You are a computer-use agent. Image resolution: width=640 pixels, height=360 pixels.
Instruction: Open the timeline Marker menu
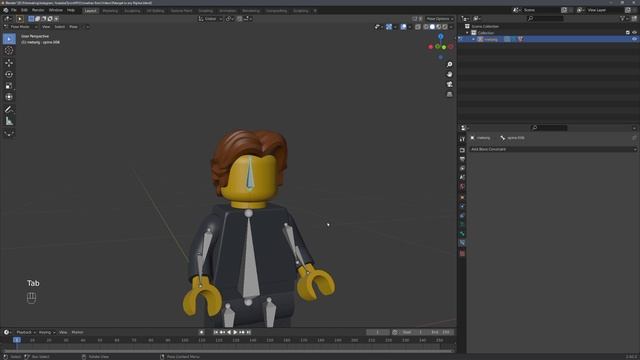(77, 332)
